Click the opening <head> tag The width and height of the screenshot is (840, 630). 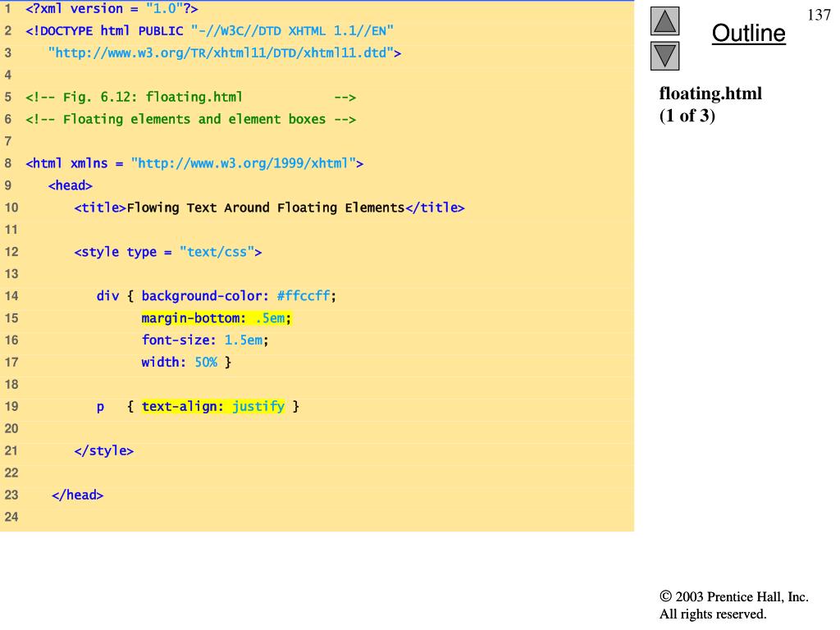(71, 185)
